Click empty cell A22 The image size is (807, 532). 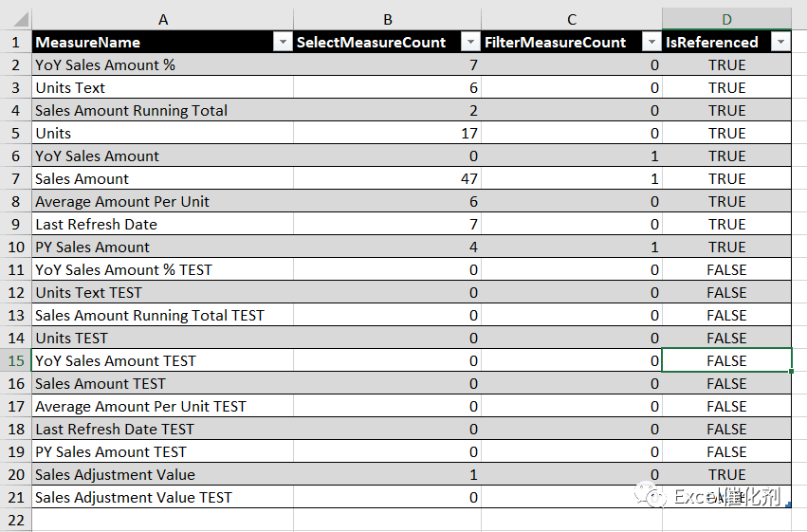pos(163,521)
